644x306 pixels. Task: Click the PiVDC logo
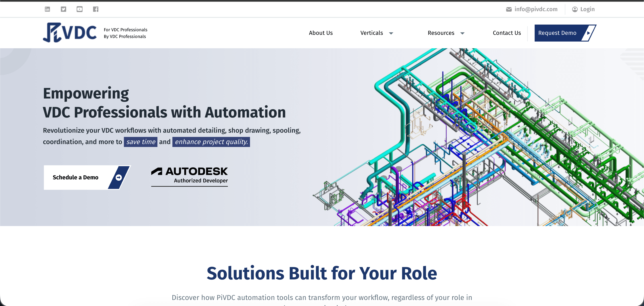[70, 33]
